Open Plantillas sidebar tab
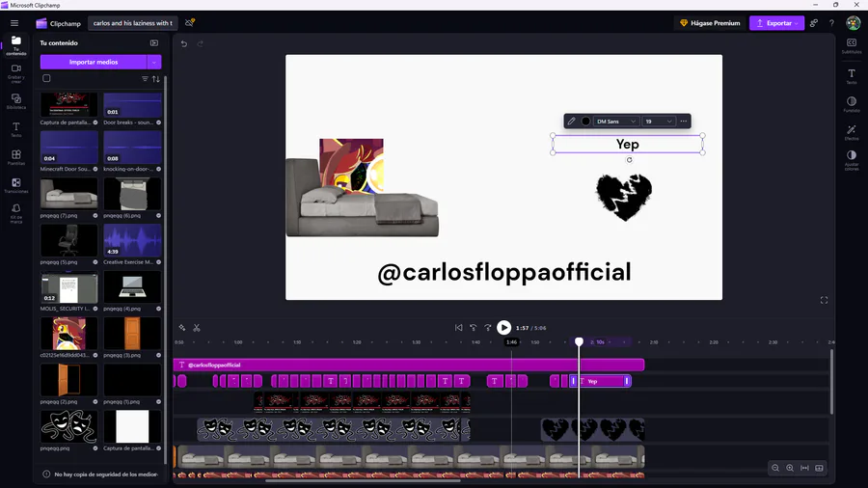The width and height of the screenshot is (868, 488). [x=16, y=158]
